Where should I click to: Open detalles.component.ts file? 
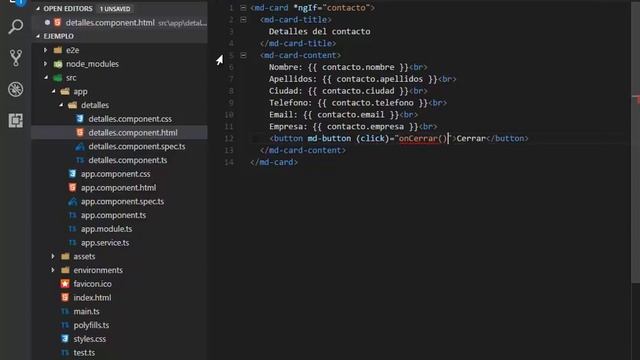[128, 160]
